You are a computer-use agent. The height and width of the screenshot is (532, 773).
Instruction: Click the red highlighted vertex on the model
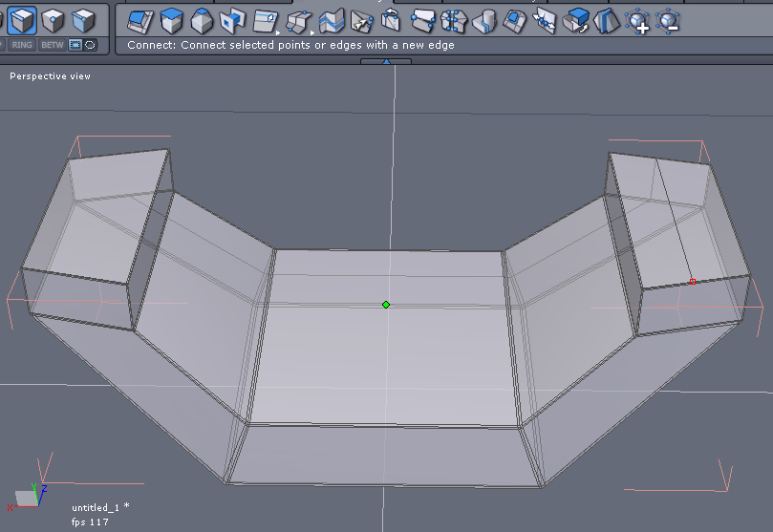(x=693, y=282)
